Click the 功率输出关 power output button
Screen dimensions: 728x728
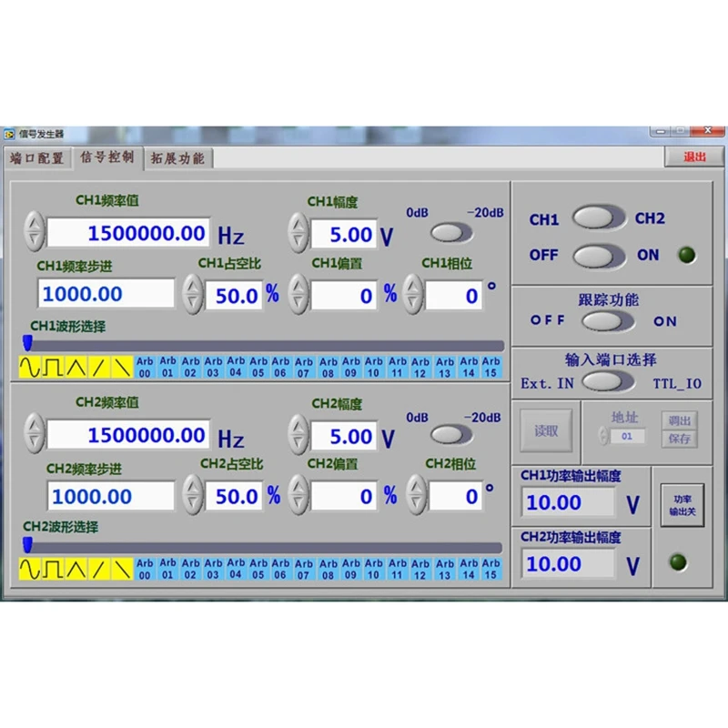click(x=682, y=505)
